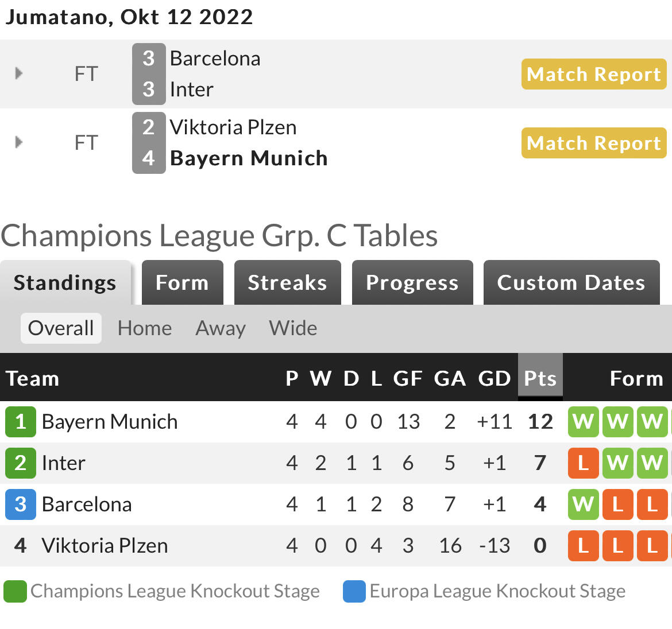Click the green rank 1 badge
Viewport: 672px width, 629px height.
tap(21, 422)
